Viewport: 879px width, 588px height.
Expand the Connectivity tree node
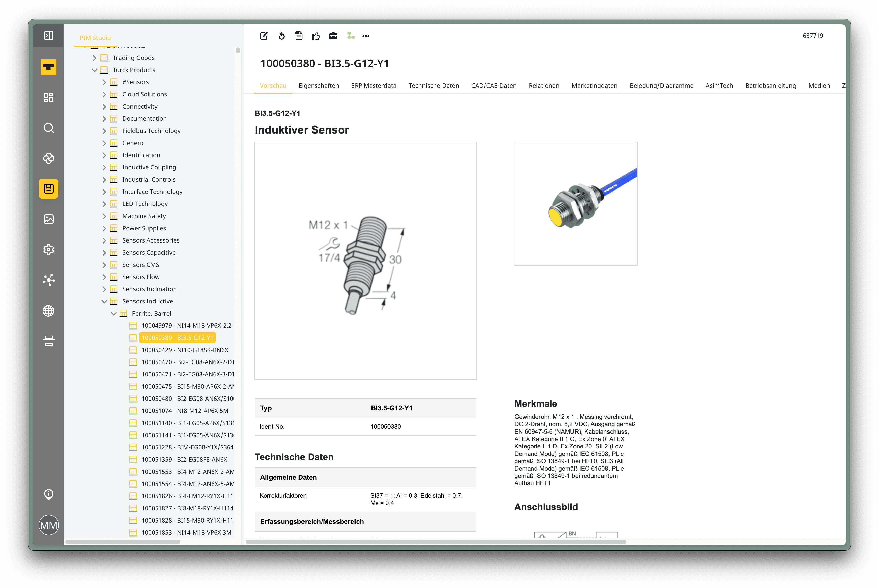(x=104, y=107)
